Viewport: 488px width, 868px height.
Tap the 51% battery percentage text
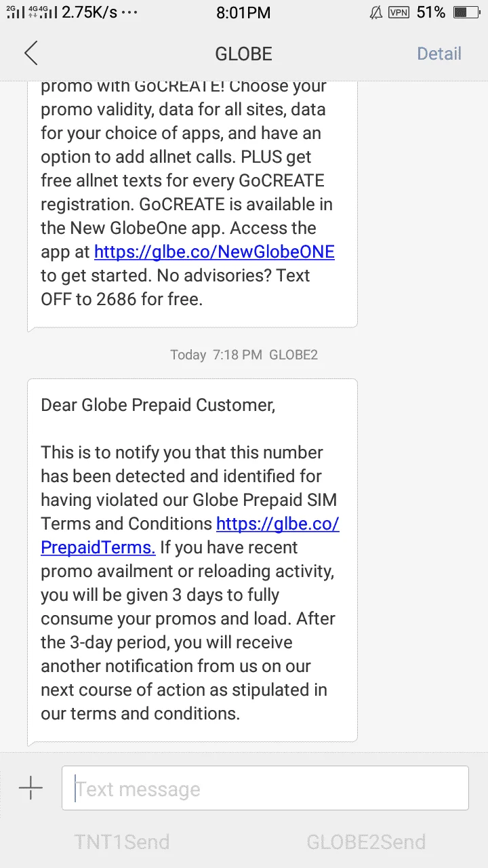[x=431, y=12]
